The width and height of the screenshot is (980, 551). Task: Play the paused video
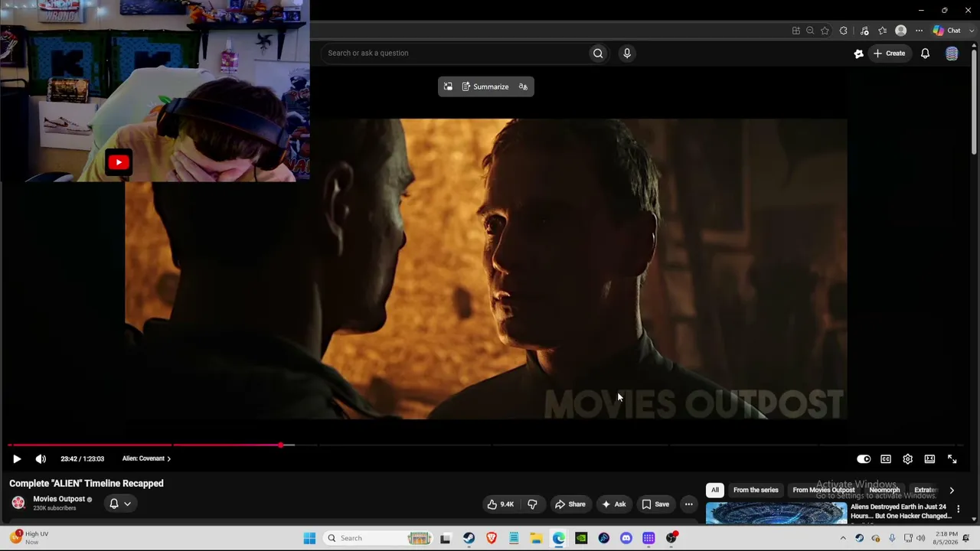[x=17, y=459]
